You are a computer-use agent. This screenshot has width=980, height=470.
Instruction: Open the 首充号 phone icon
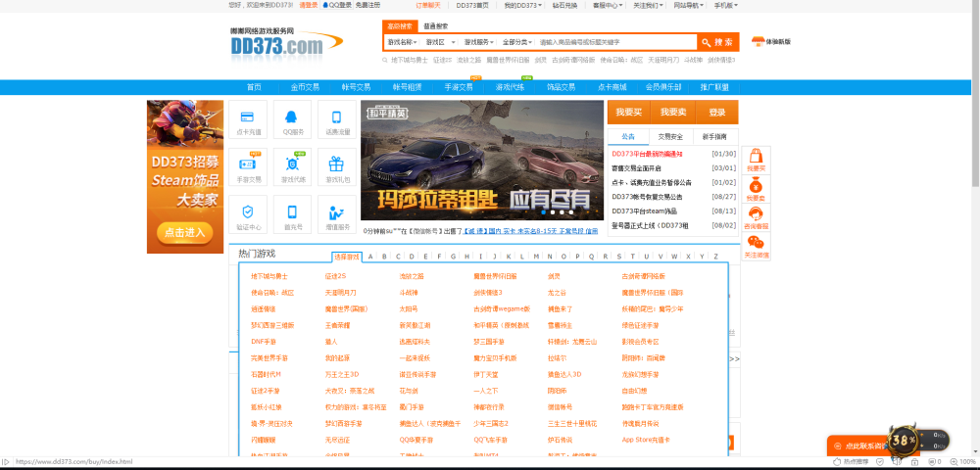(292, 214)
